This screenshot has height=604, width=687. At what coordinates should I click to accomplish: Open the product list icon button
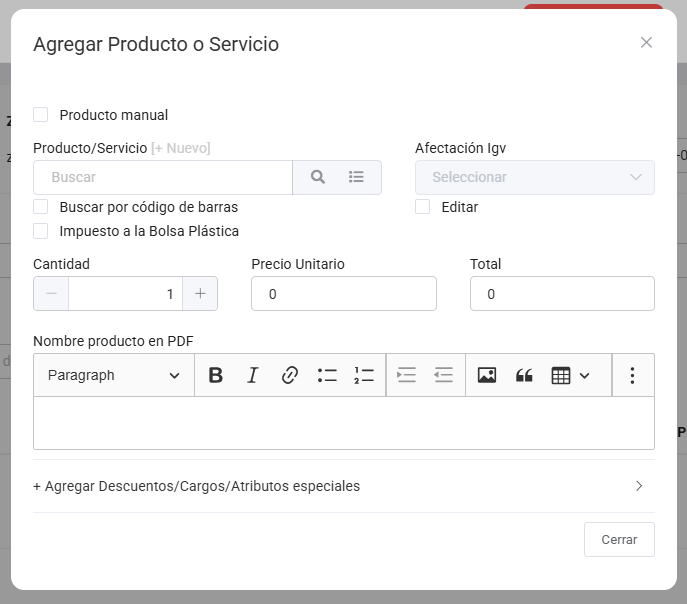pos(356,177)
